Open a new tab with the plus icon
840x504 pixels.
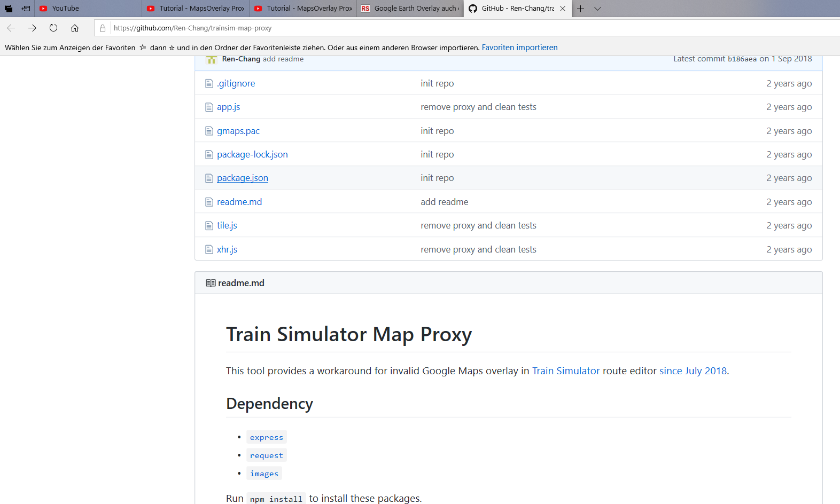(x=580, y=9)
